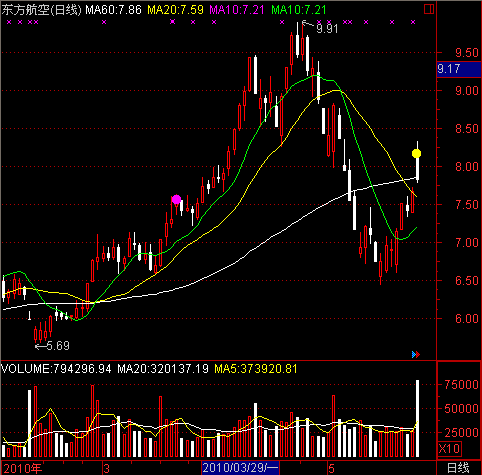This screenshot has height=475, width=482.
Task: Click the 75000 volume axis label
Action: coord(461,385)
